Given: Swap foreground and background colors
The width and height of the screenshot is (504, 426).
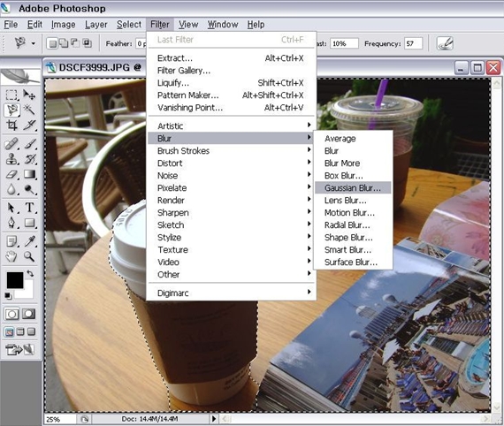Looking at the screenshot, I should pyautogui.click(x=30, y=274).
